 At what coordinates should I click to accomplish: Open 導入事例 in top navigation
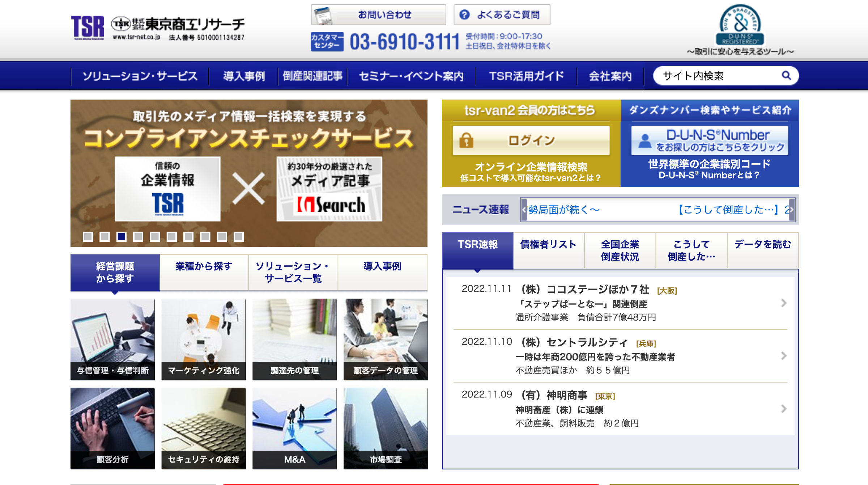[244, 76]
